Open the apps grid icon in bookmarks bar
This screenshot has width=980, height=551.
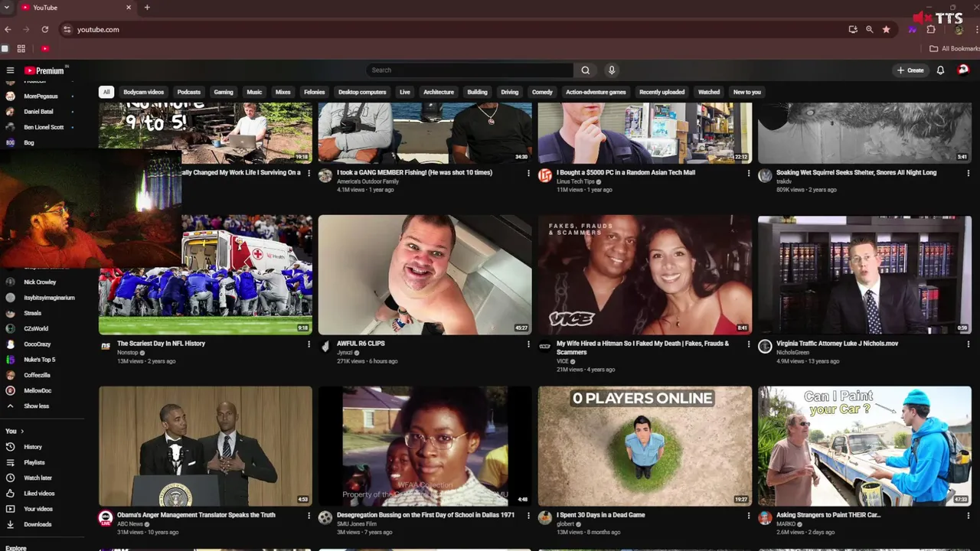click(x=21, y=48)
